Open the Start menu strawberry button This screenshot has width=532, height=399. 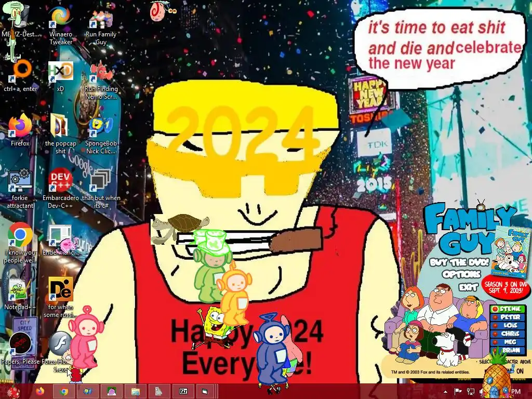pyautogui.click(x=14, y=392)
